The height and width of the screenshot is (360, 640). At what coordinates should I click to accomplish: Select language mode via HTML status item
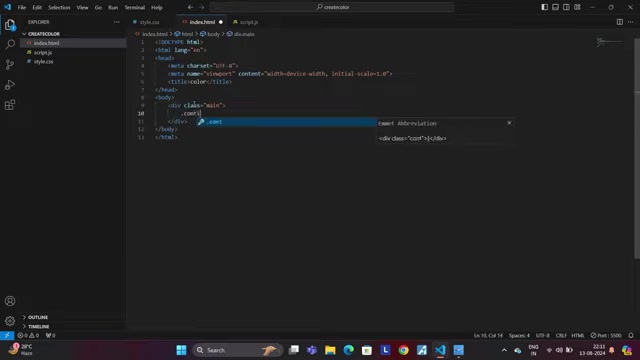[578, 335]
